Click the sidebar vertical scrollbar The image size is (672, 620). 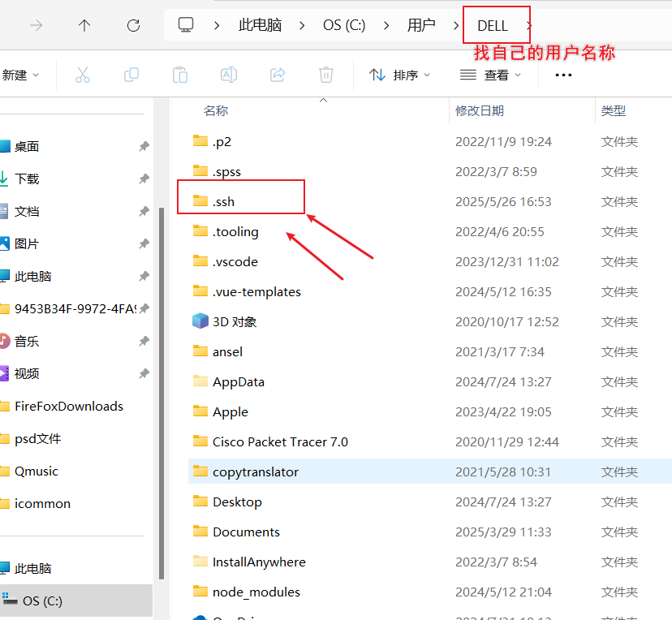(162, 394)
